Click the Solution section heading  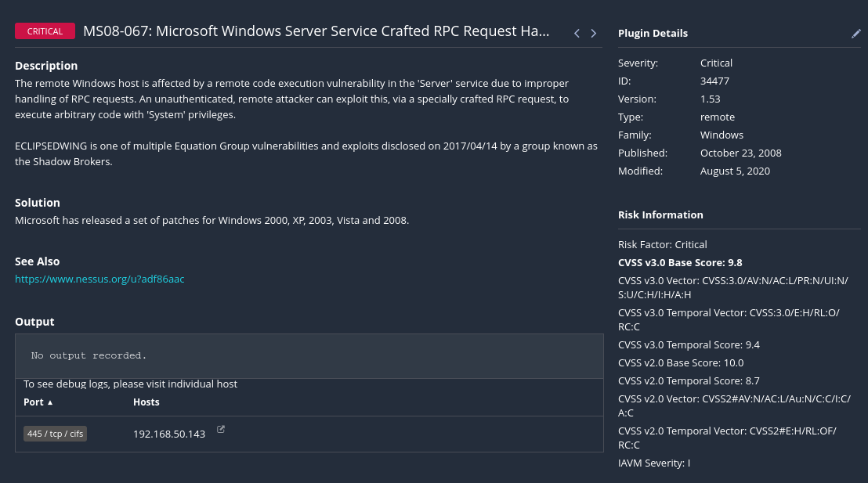[x=38, y=203]
